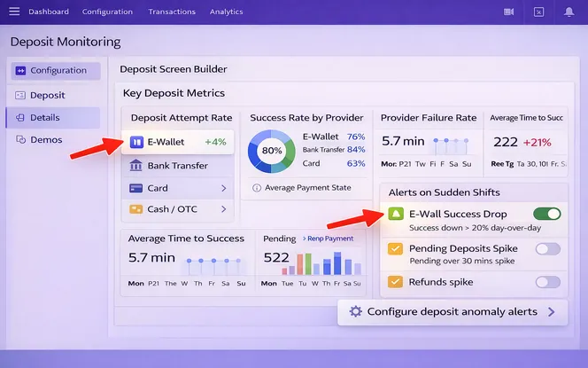Click the Pending bar chart
This screenshot has height=368, width=588.
321,263
